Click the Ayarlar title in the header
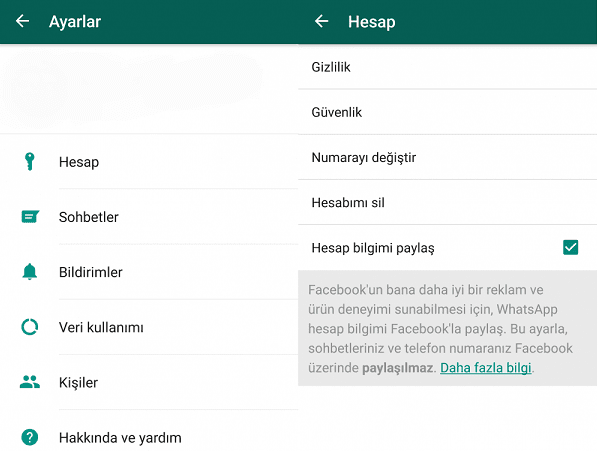 coord(75,21)
